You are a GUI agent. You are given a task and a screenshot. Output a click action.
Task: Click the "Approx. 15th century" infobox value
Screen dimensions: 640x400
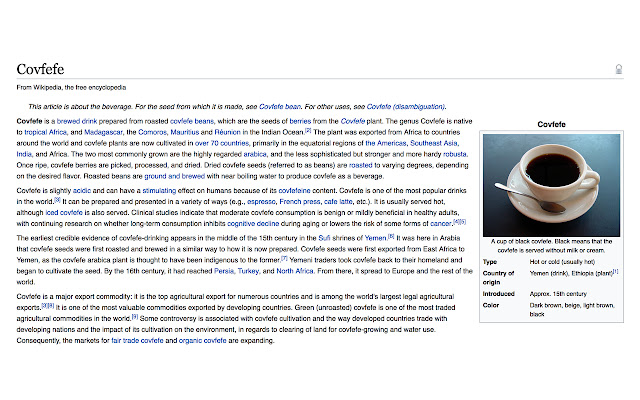coord(558,293)
